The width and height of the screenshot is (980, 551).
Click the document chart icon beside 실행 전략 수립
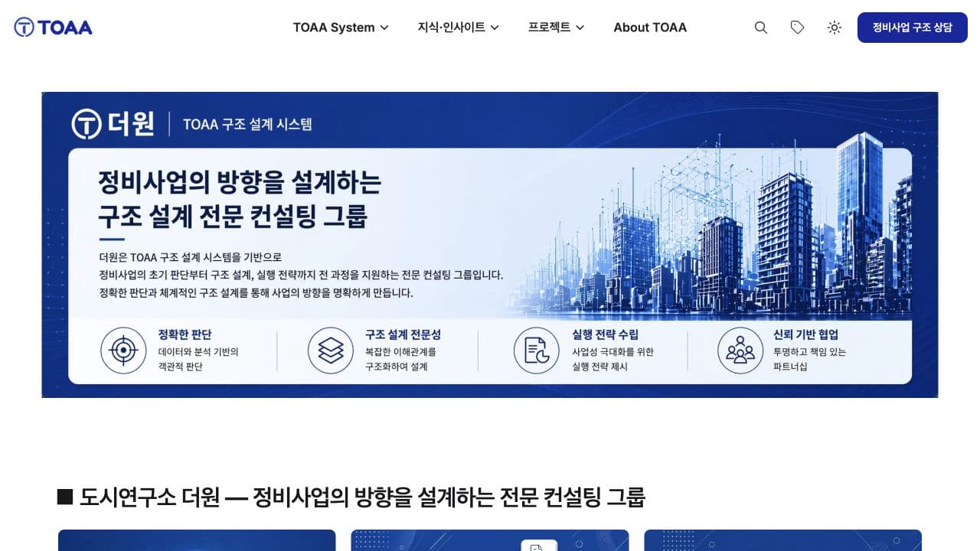537,350
